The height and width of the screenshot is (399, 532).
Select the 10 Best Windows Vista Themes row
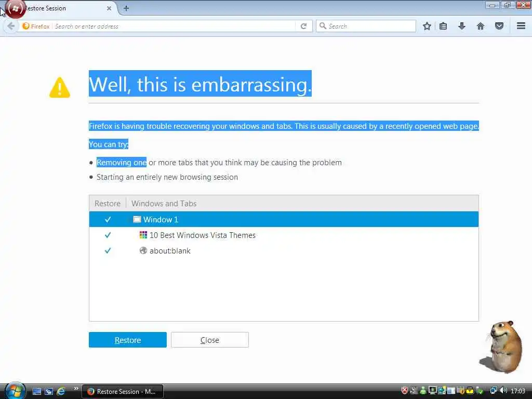tap(284, 235)
